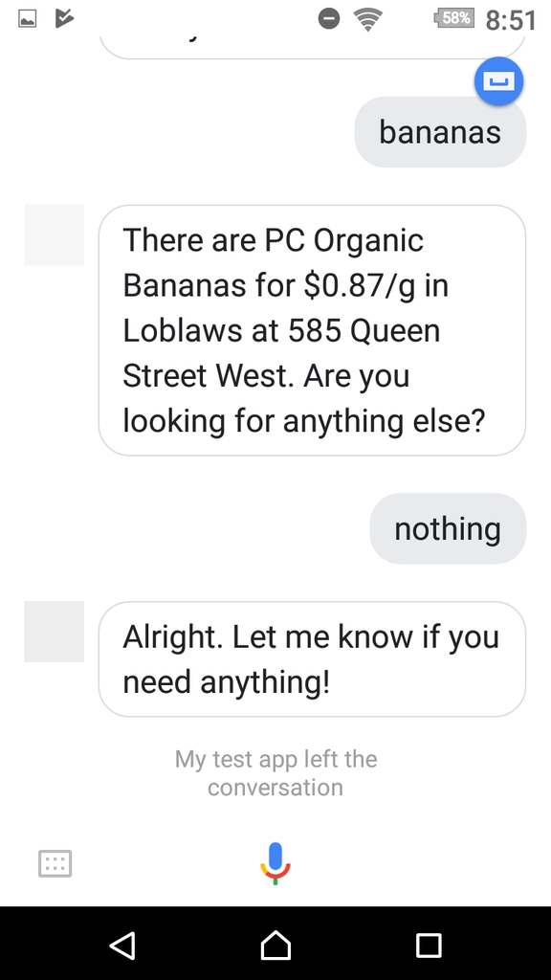Tap the Android back triangle button
The image size is (551, 980).
122,945
